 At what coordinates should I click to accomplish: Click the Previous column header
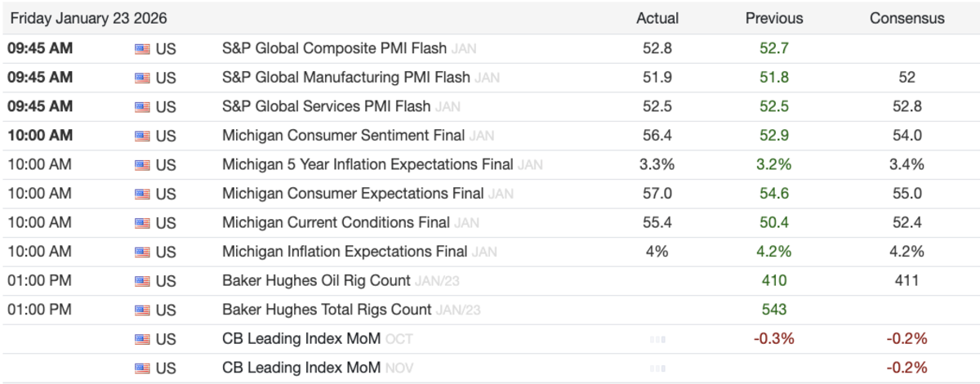[x=774, y=18]
